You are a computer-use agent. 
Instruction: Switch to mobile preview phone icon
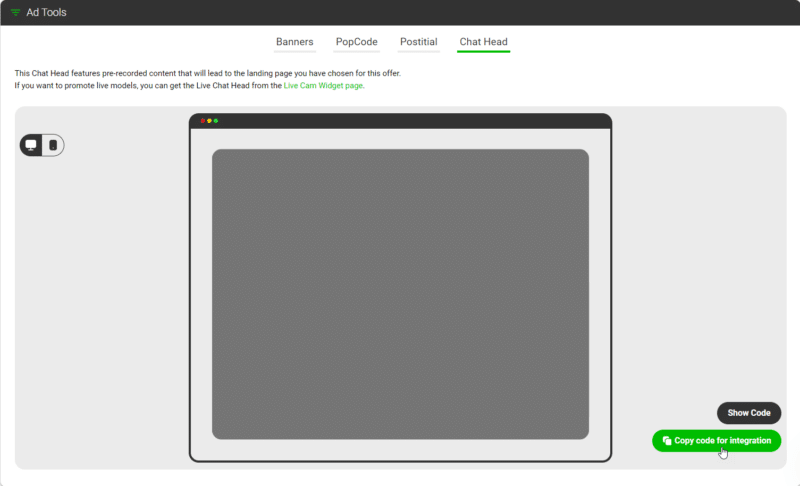click(x=53, y=145)
